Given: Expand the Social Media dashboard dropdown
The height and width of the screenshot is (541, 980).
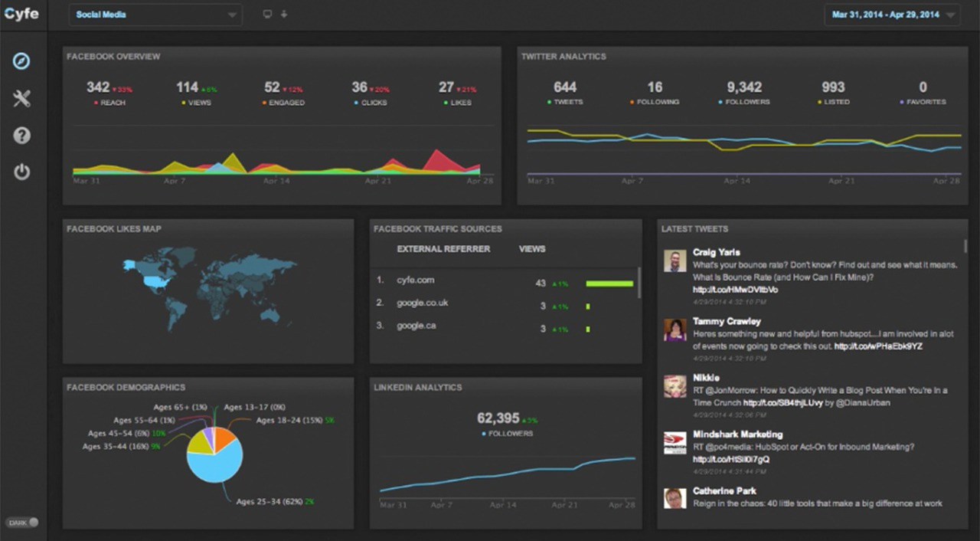Looking at the screenshot, I should tap(155, 15).
